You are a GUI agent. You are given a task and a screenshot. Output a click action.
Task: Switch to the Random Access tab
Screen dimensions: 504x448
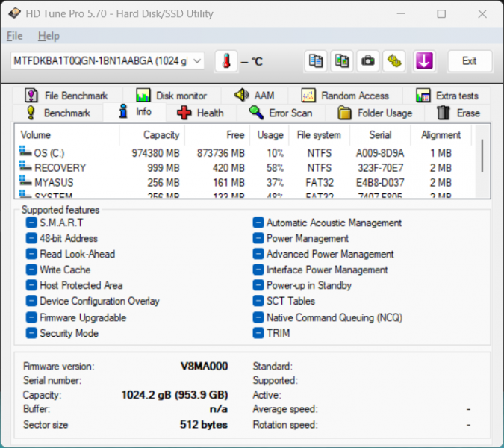pyautogui.click(x=345, y=96)
